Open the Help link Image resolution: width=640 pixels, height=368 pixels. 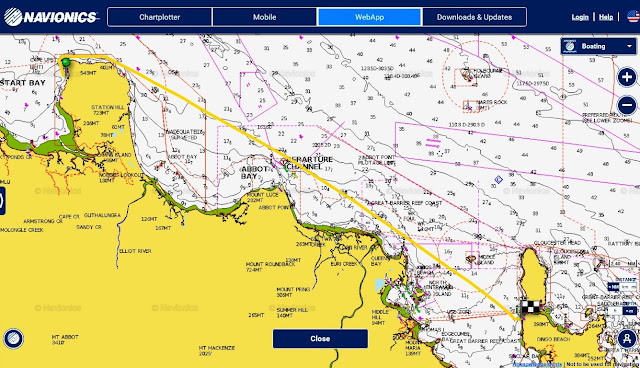click(606, 17)
